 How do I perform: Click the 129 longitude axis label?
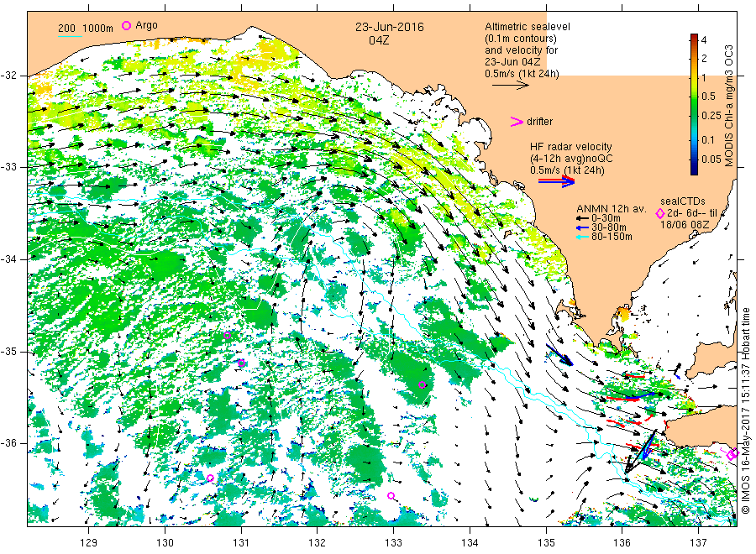[89, 543]
